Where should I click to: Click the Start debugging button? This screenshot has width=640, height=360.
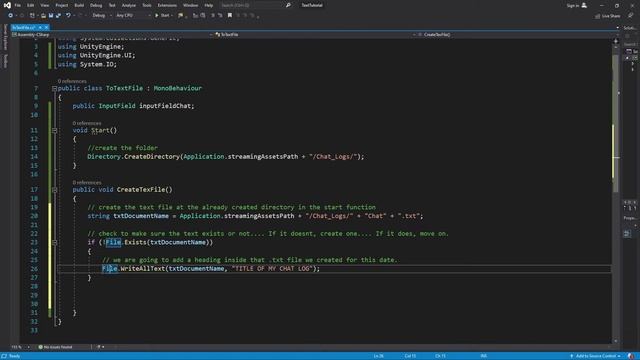tap(162, 16)
